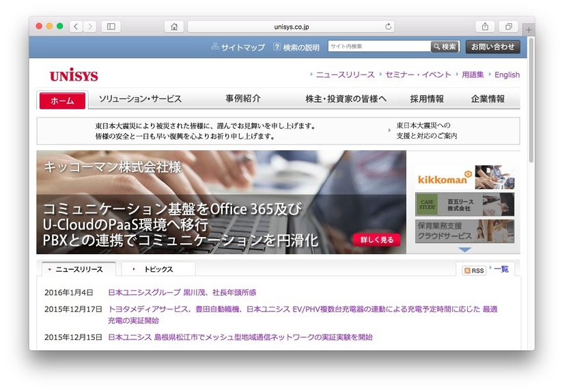Click the 2016年1月4日 date text
This screenshot has width=564, height=392.
click(x=69, y=292)
